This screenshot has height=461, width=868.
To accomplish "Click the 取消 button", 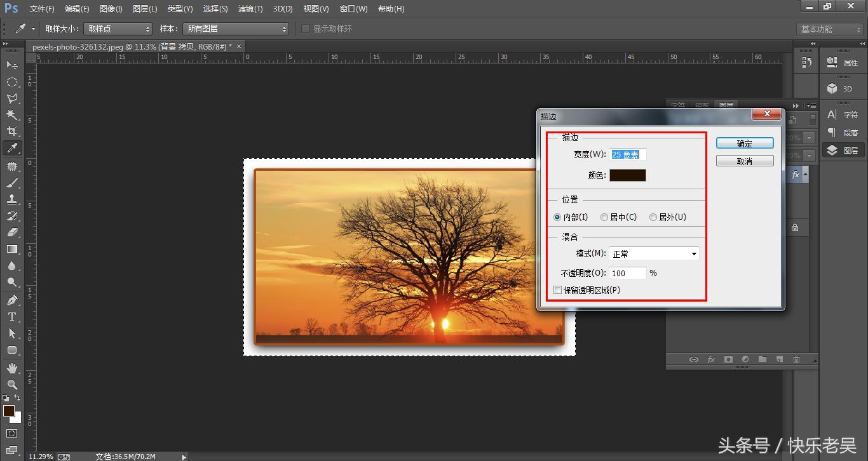I will point(744,161).
